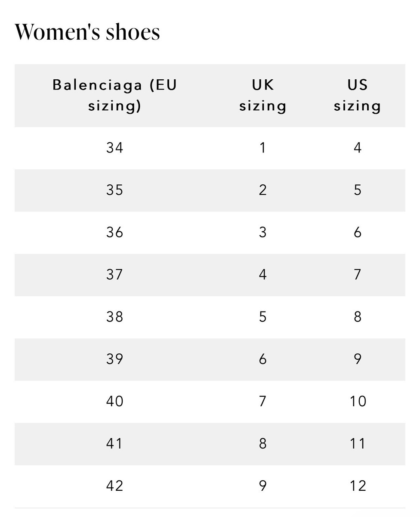This screenshot has height=517, width=420.
Task: Choose EU size 37 row value
Action: (x=114, y=274)
